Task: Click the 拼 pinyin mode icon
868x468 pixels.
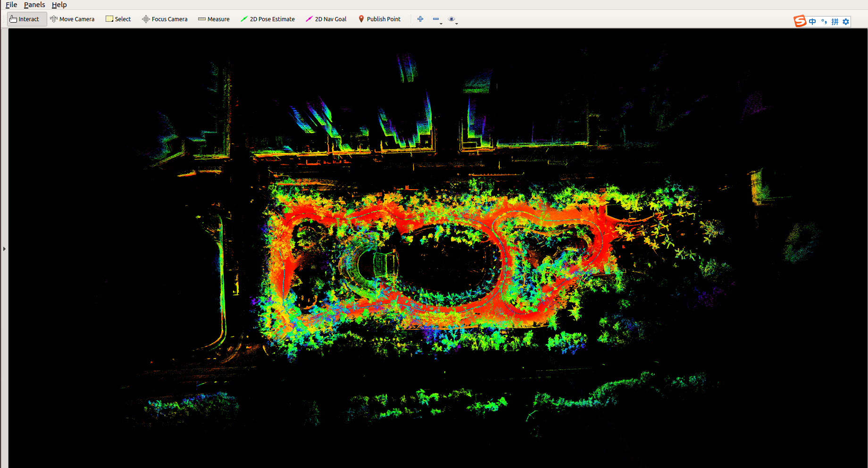Action: pos(835,22)
